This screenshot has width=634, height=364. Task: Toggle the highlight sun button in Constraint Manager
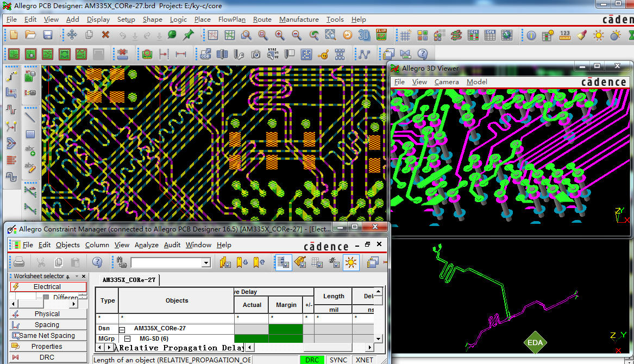(x=351, y=262)
